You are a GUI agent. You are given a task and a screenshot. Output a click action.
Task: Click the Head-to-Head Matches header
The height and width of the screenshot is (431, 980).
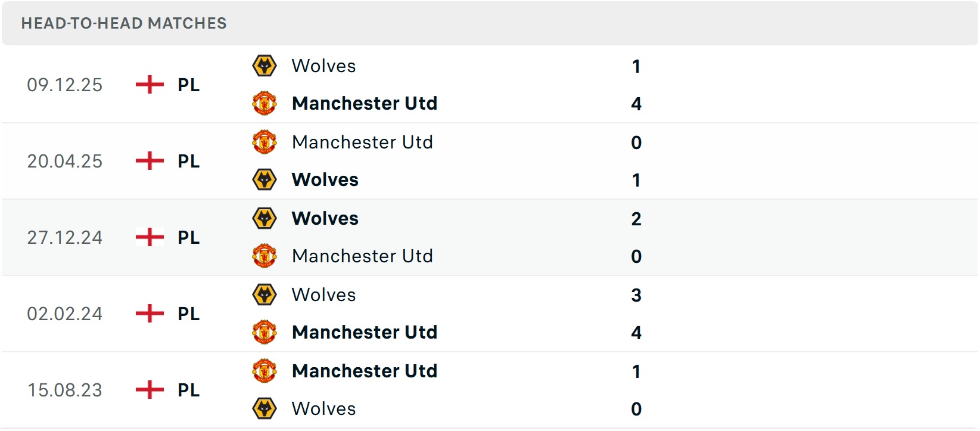click(124, 23)
